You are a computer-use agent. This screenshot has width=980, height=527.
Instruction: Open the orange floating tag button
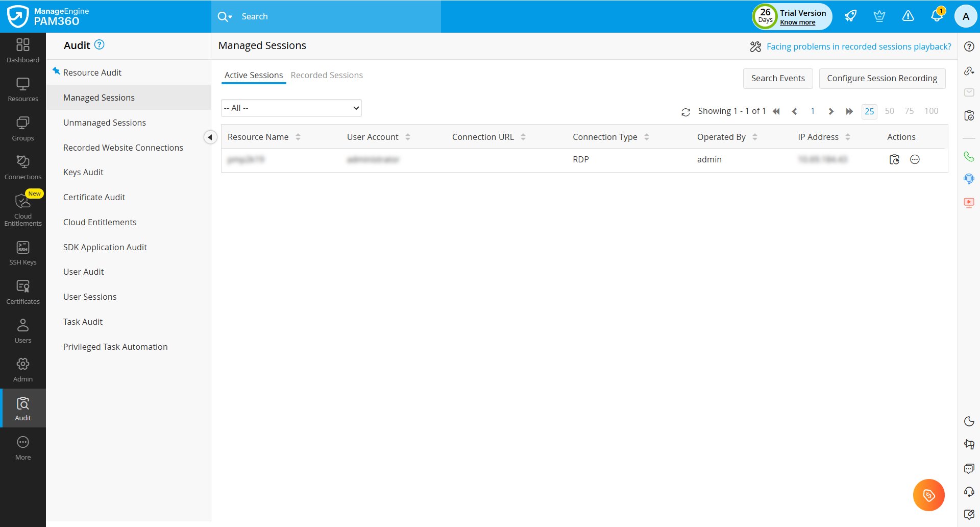928,495
